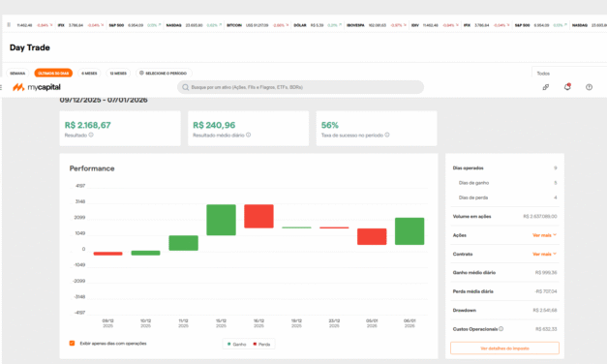Click the info icon next to Resultado

[91, 135]
